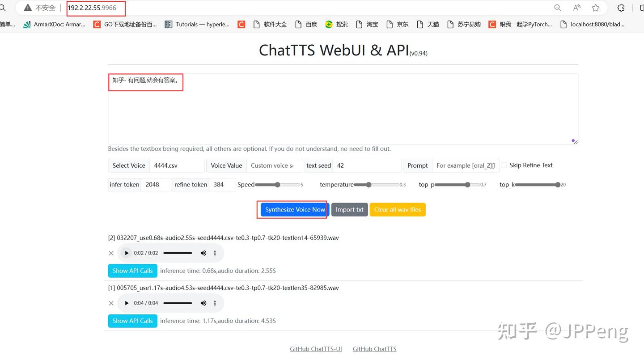Click Clear all wav files

point(397,209)
